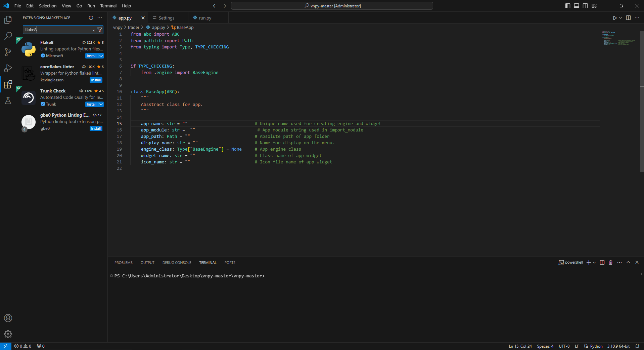Open the command center search bar
The height and width of the screenshot is (350, 644).
(332, 6)
